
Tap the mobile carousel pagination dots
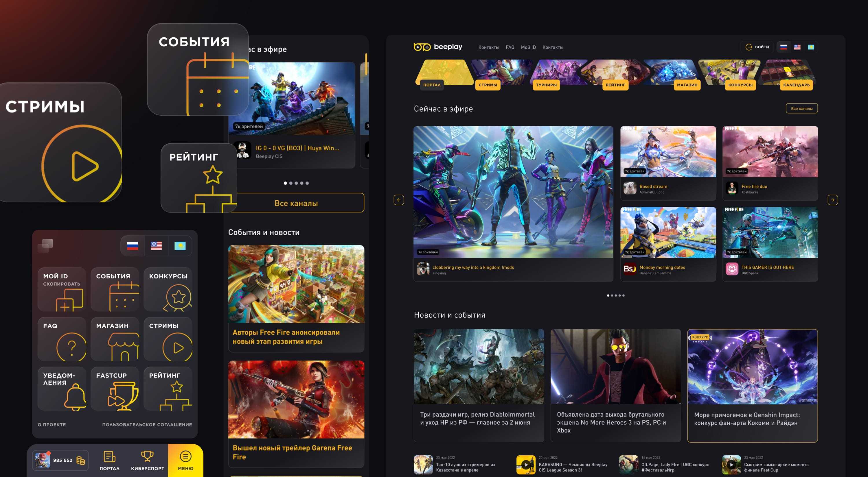pos(296,183)
